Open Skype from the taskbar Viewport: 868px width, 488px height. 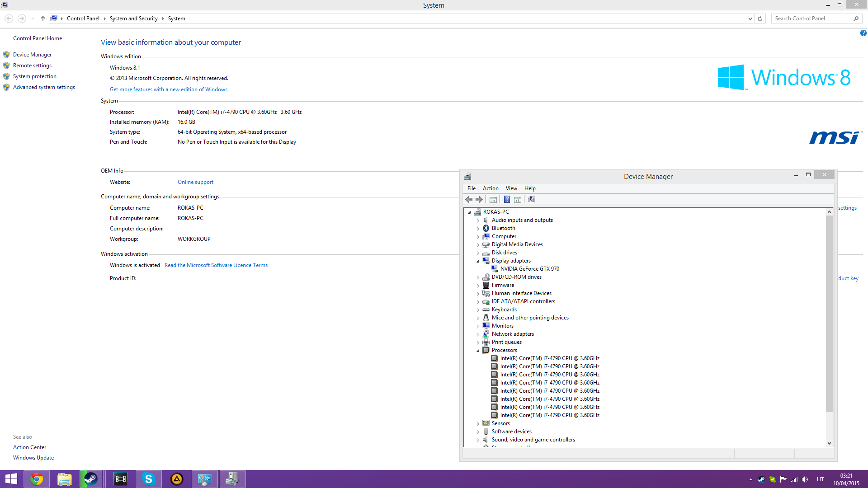click(148, 479)
